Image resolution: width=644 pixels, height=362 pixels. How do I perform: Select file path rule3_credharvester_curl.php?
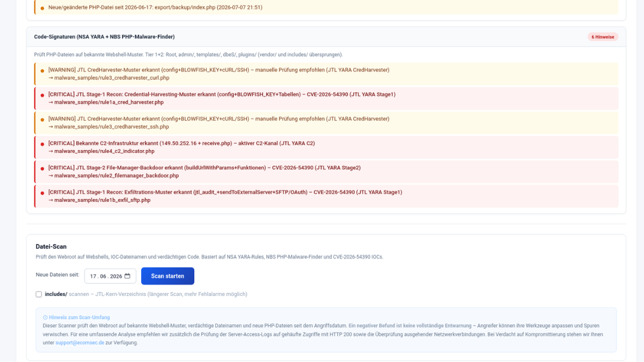click(x=112, y=78)
